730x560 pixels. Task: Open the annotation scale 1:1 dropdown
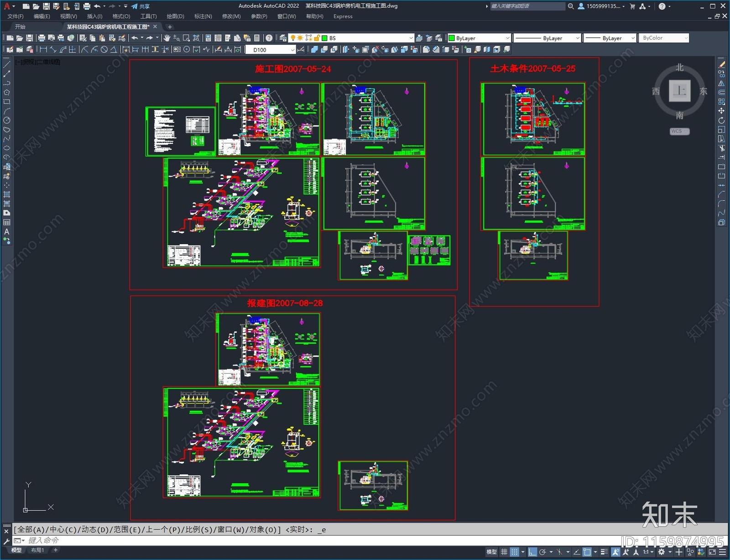(x=647, y=552)
